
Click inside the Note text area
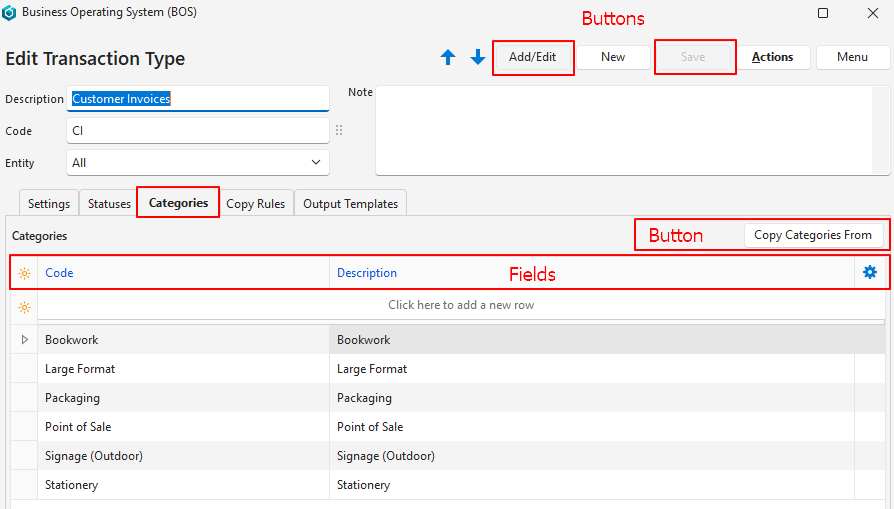tap(632, 130)
